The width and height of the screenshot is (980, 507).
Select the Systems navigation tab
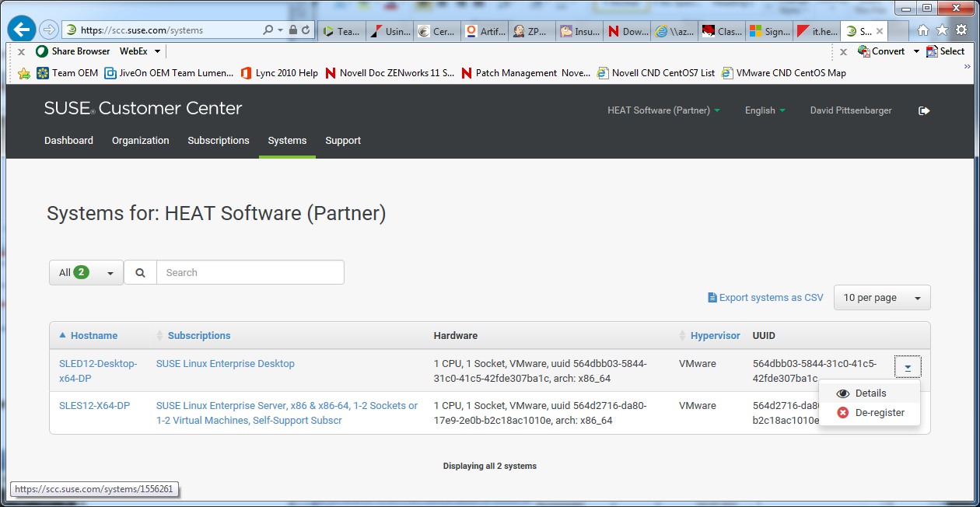click(287, 141)
